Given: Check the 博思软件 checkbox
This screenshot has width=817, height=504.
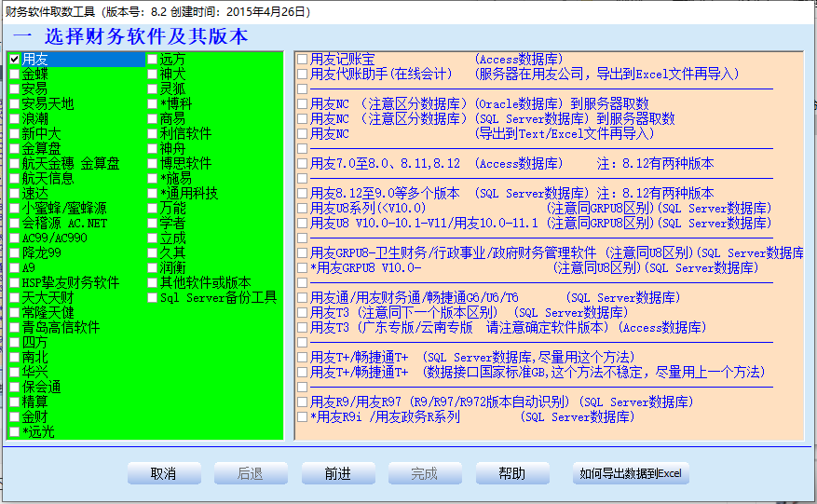Looking at the screenshot, I should click(152, 164).
